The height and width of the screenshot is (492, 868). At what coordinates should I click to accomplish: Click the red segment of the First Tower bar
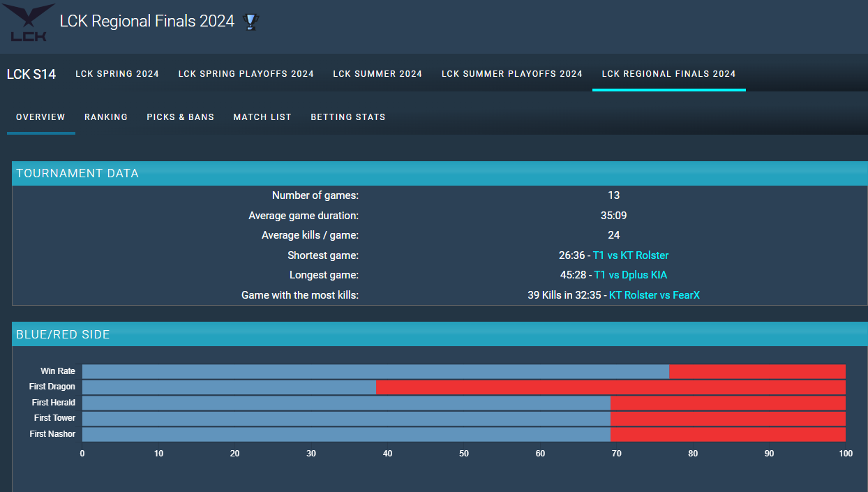[728, 418]
